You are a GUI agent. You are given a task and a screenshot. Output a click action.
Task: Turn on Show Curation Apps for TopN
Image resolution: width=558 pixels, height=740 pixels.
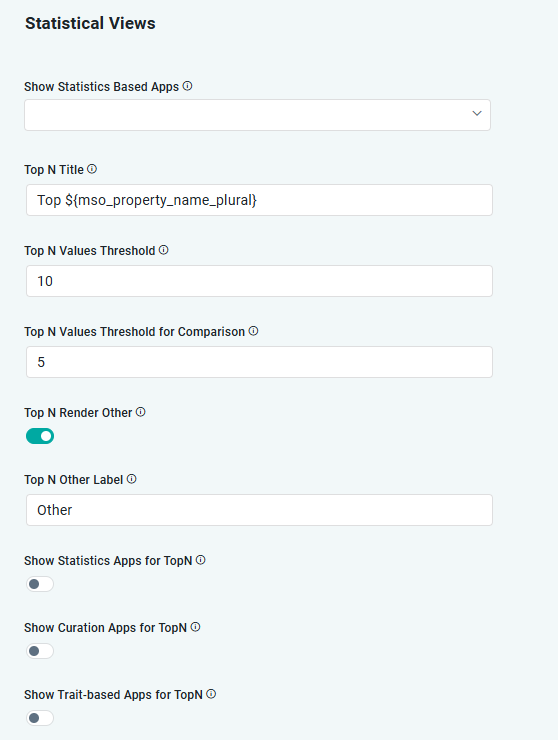tap(40, 651)
